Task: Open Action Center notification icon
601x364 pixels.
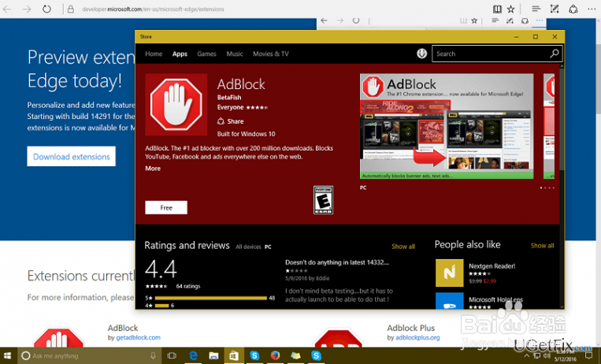Action: [x=589, y=356]
